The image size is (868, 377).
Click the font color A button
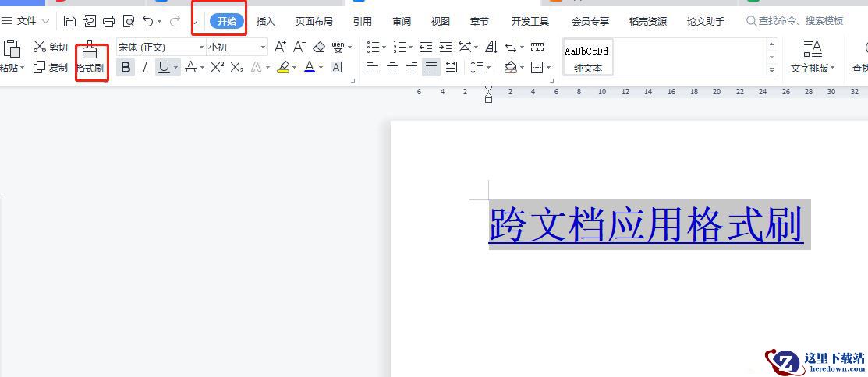pos(310,68)
